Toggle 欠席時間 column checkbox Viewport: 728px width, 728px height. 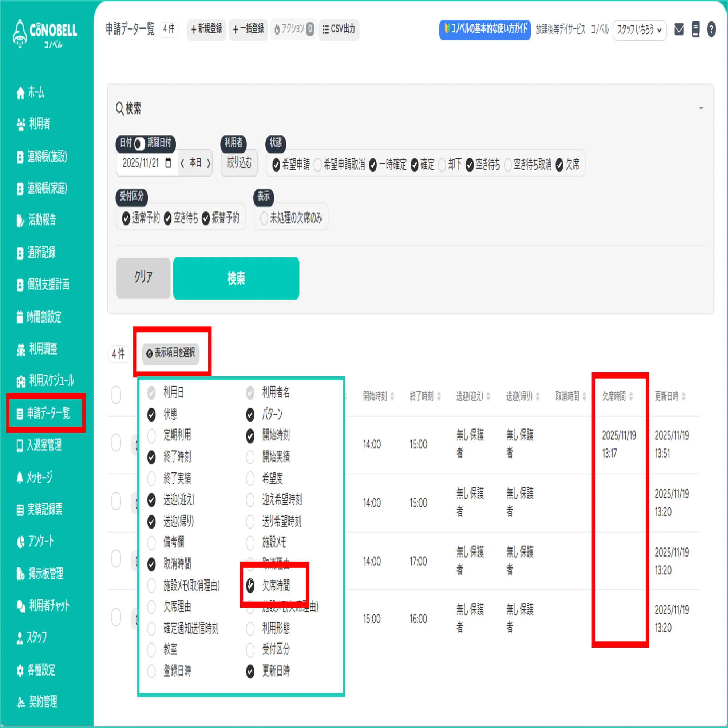(x=250, y=585)
